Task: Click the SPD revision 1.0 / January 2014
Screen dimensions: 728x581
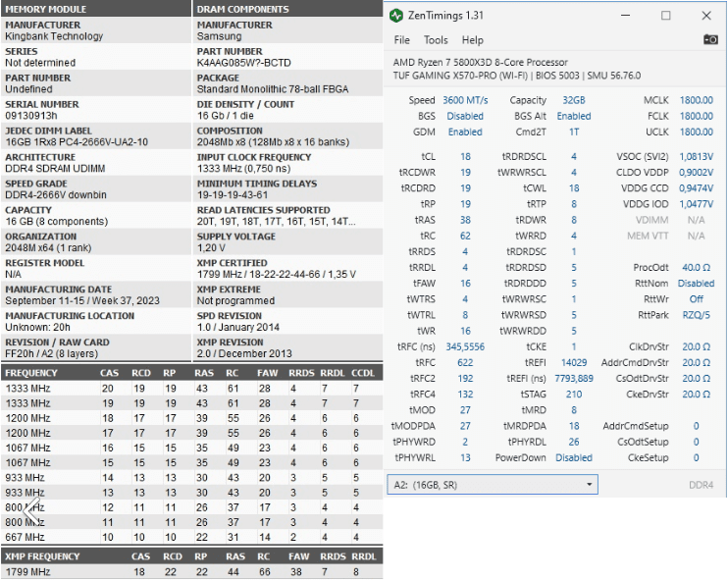Action: [238, 328]
